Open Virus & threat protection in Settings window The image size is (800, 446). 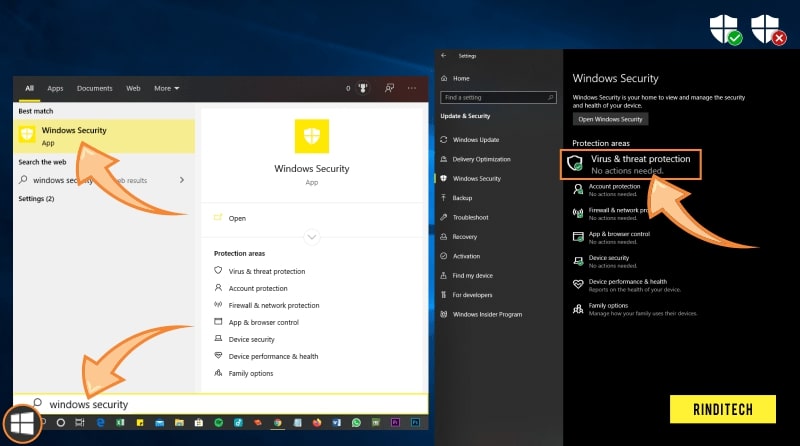[631, 164]
